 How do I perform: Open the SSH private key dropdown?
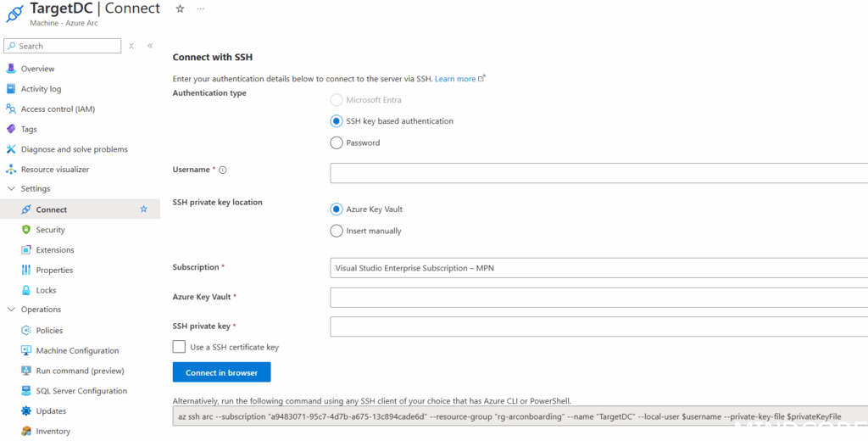pos(599,327)
